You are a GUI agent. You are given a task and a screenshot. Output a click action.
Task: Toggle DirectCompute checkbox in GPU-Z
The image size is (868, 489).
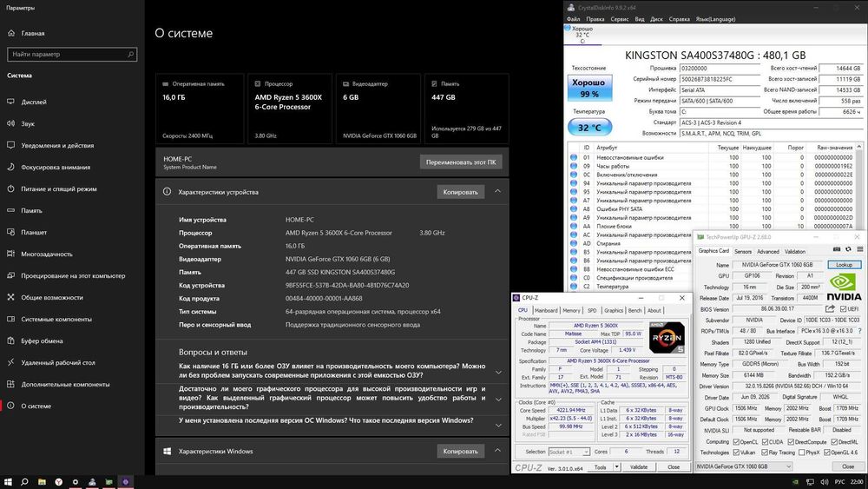click(x=791, y=442)
